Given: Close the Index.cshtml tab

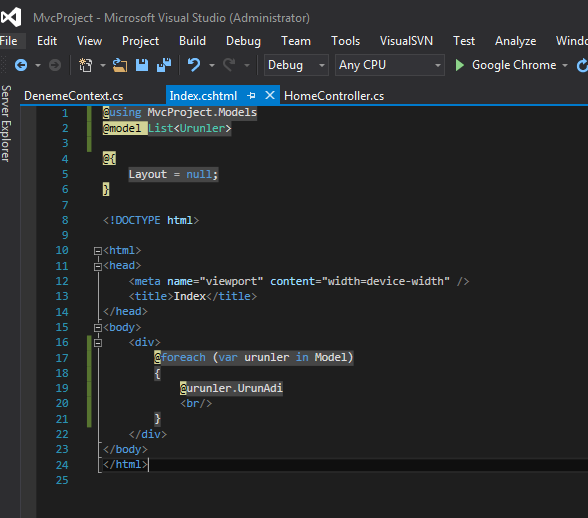Looking at the screenshot, I should coord(270,95).
